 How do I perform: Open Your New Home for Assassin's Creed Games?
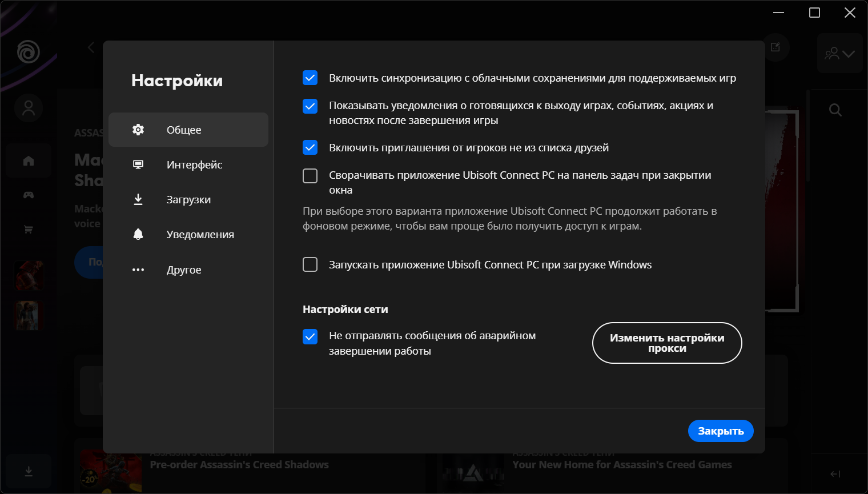[x=622, y=465]
